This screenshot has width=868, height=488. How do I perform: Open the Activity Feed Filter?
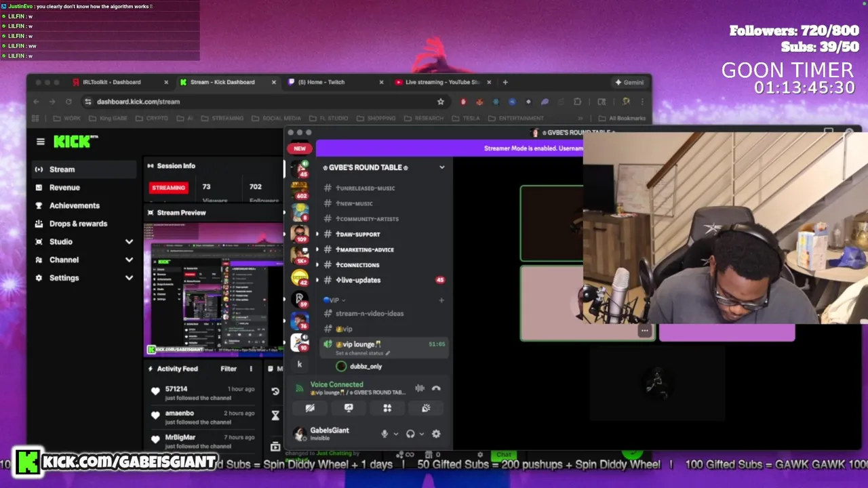pos(229,369)
